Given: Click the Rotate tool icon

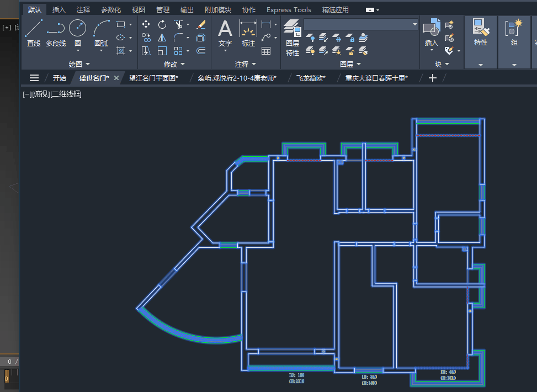Looking at the screenshot, I should (x=162, y=24).
